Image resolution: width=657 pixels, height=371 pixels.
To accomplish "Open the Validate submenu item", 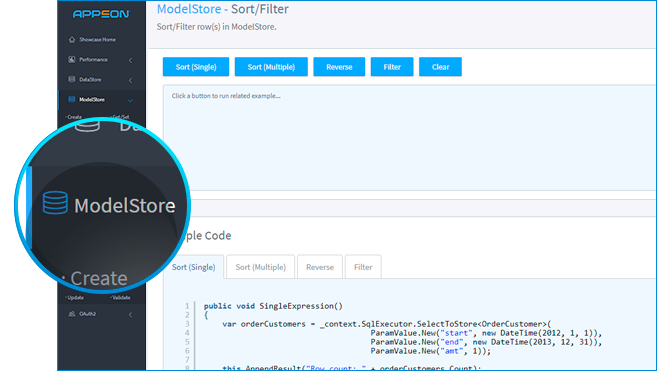I will point(121,298).
